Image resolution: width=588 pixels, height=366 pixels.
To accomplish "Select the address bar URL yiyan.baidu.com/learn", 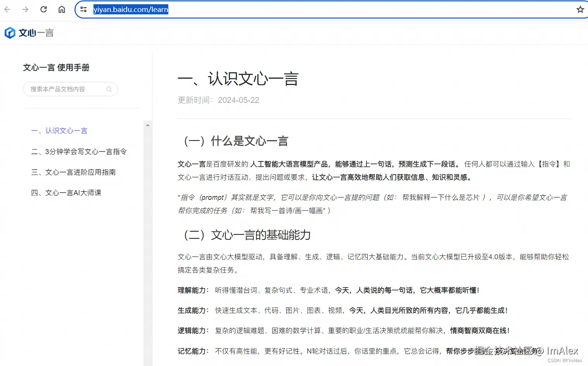I will click(x=131, y=9).
